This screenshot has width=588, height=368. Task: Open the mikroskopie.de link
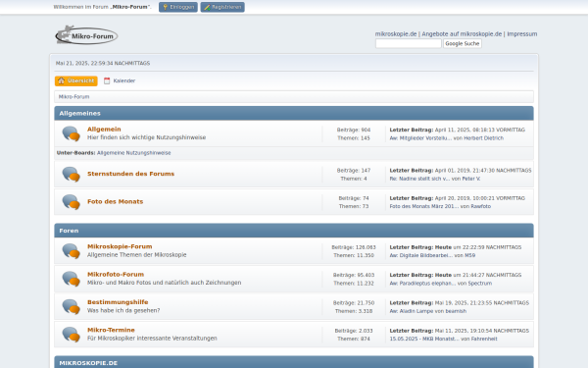pos(396,33)
